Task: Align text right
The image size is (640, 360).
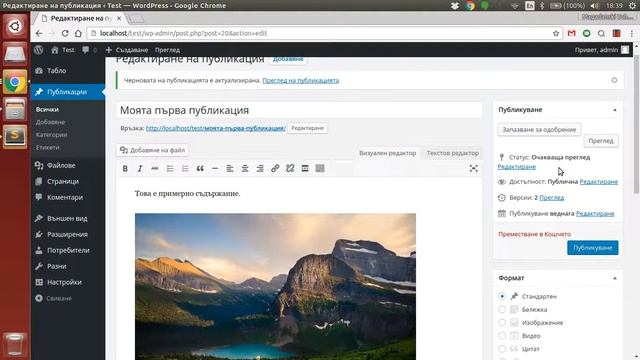Action: [260, 169]
